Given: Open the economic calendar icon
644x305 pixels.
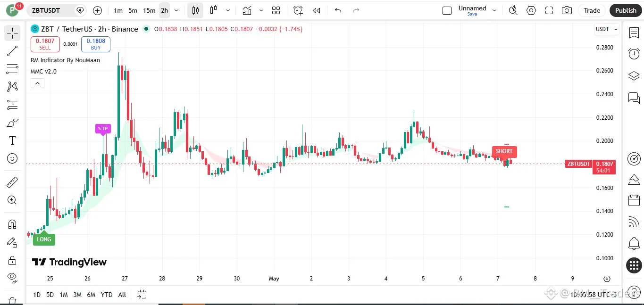Looking at the screenshot, I should (634, 200).
